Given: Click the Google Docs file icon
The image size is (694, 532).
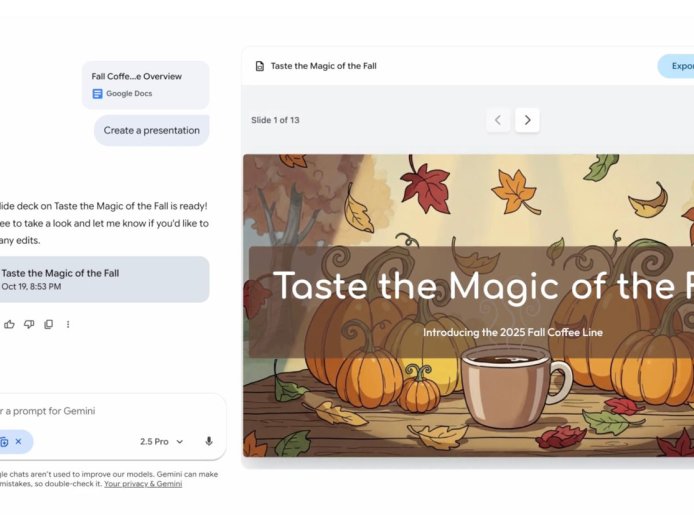Looking at the screenshot, I should pyautogui.click(x=97, y=93).
